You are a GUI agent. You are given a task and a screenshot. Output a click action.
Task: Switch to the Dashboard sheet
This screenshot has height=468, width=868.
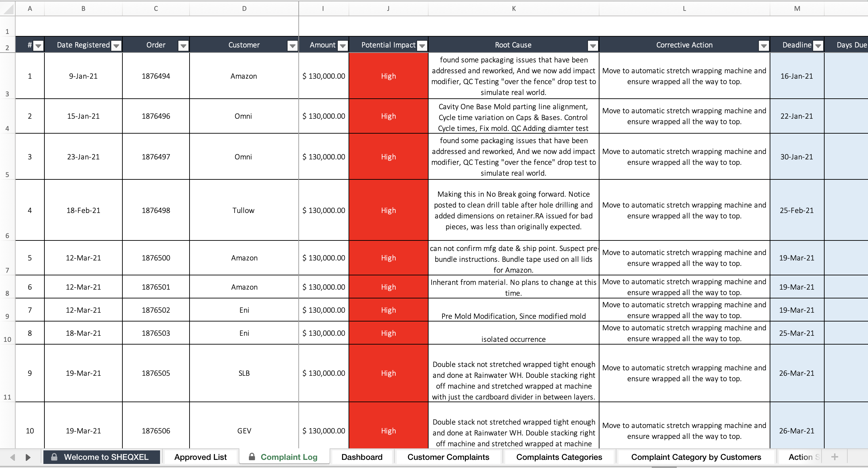pos(362,457)
